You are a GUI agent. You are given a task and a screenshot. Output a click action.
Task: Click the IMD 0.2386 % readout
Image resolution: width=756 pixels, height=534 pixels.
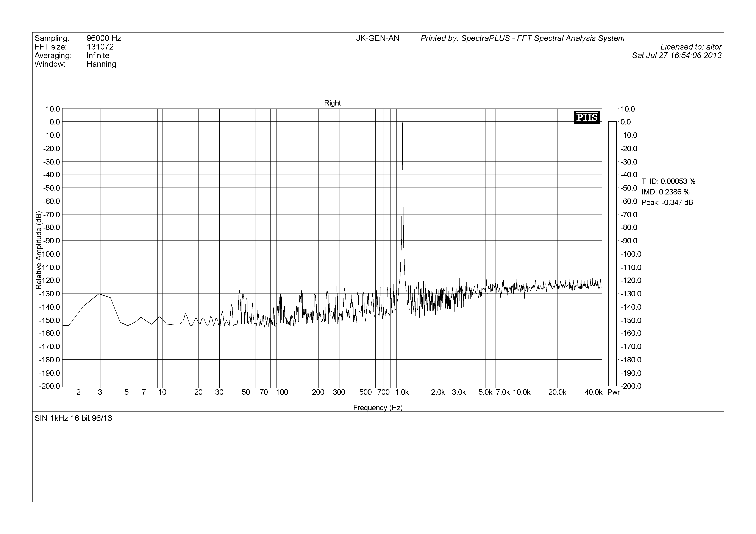coord(665,192)
